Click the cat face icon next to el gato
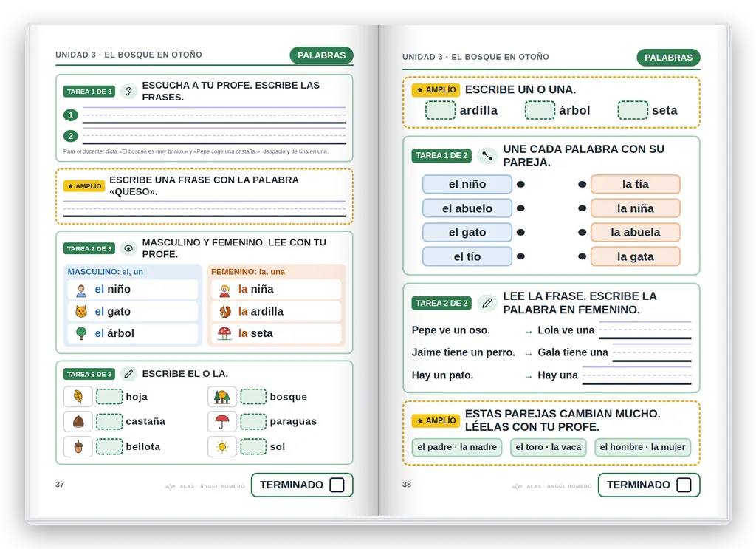 coord(81,312)
